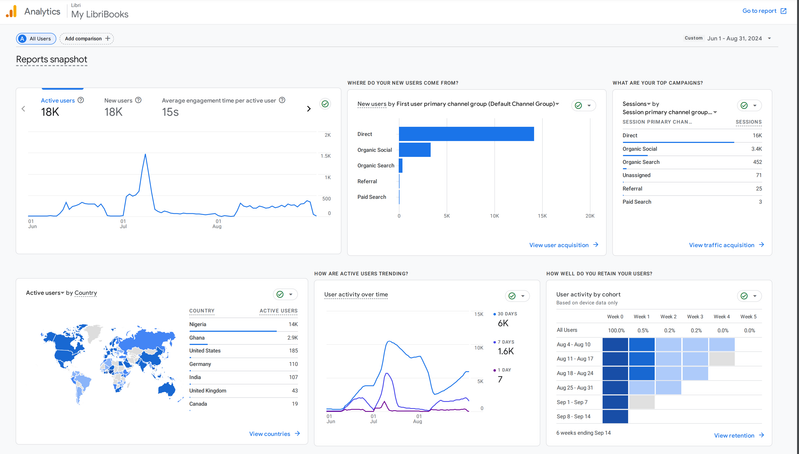Open status dropdown arrow on User activity over time card

[523, 296]
